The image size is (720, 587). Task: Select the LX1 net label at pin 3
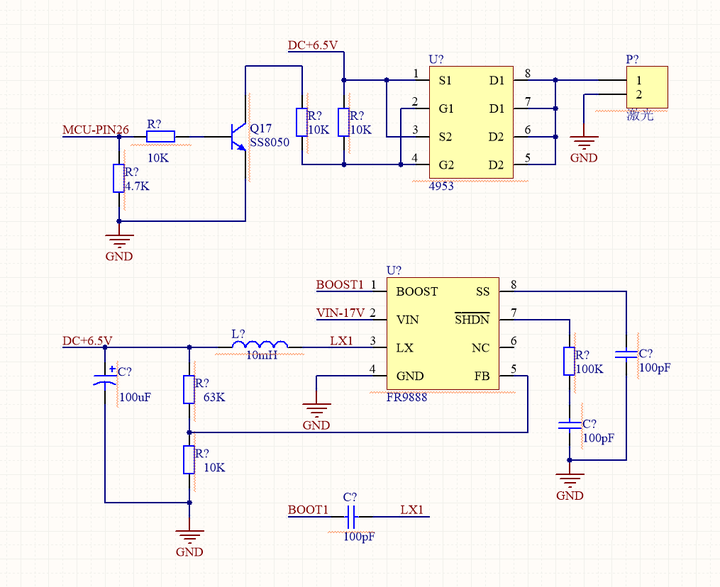pos(342,341)
